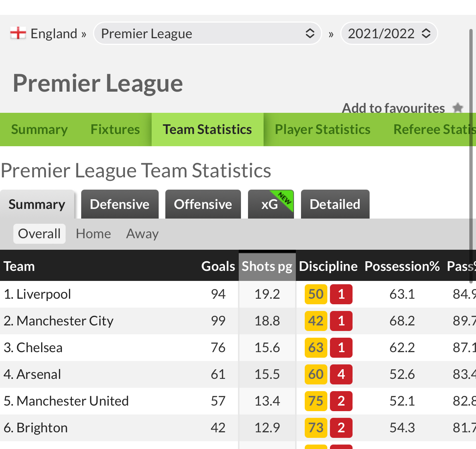Open the Defensive statistics tab

120,204
